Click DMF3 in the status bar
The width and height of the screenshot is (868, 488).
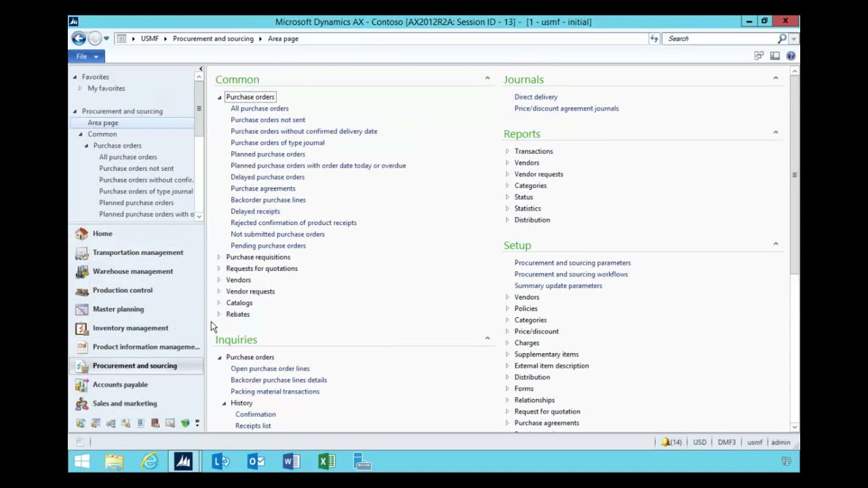click(x=726, y=443)
